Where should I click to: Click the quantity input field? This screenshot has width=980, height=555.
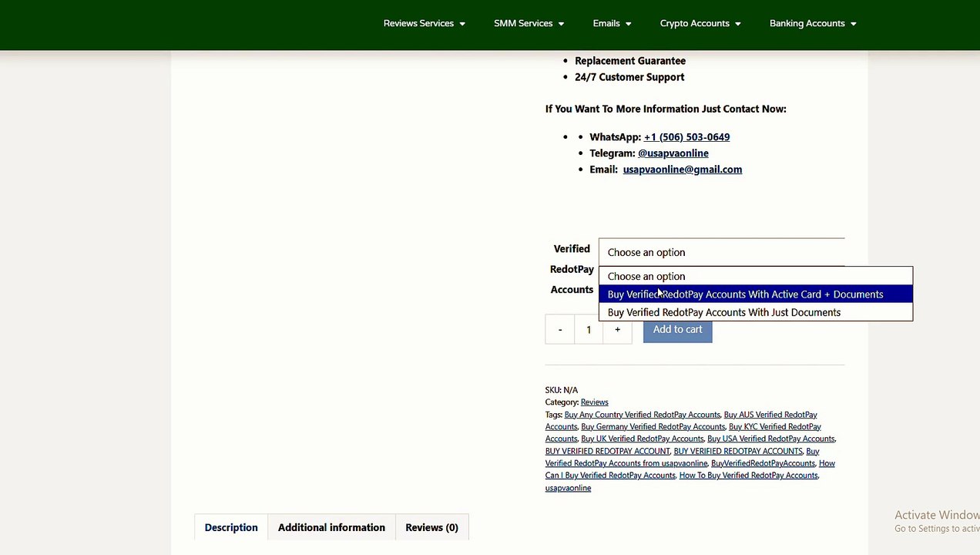point(589,330)
